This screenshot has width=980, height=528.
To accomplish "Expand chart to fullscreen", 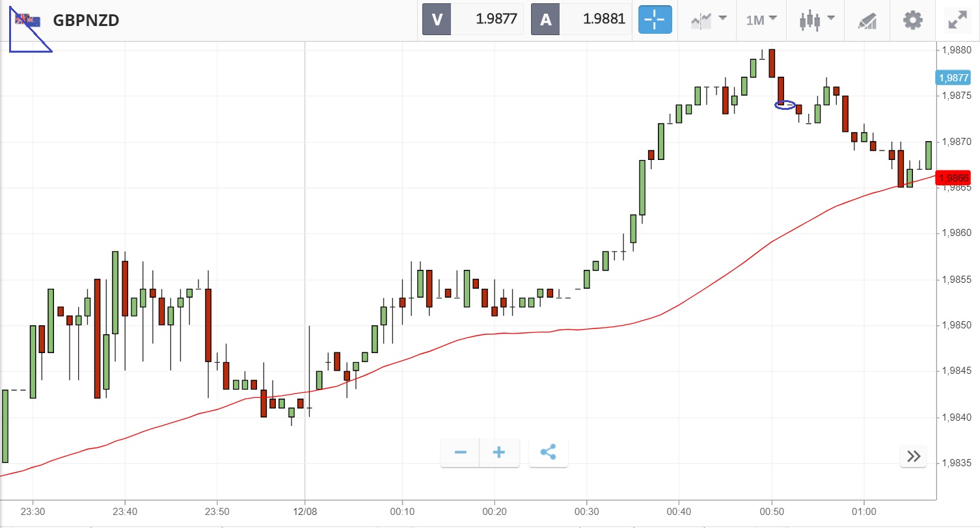I will point(957,20).
